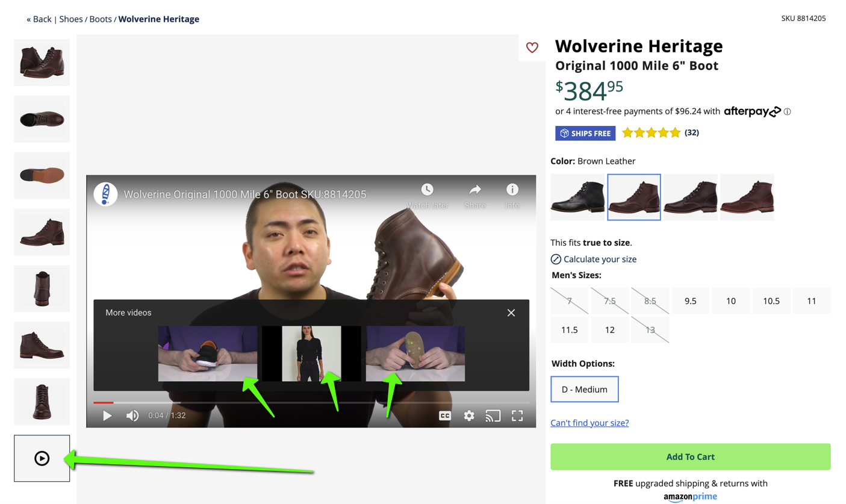
Task: Select the black leather color swatch
Action: click(577, 197)
